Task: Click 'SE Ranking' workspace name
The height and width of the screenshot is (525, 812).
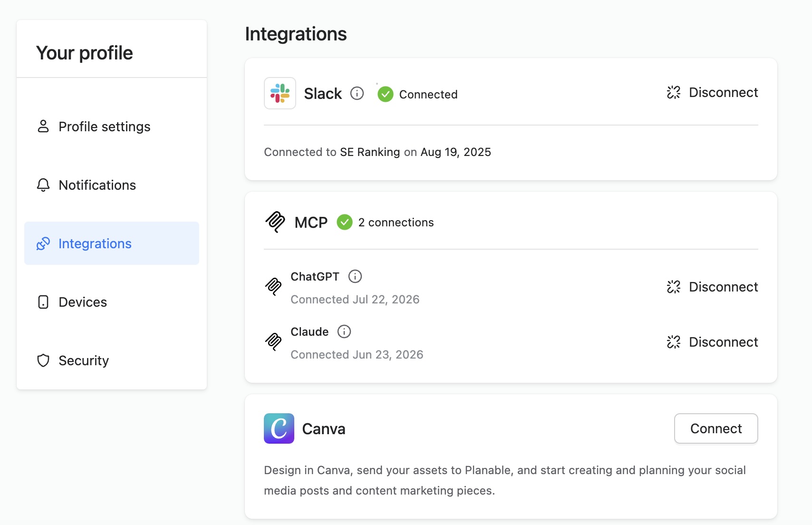Action: 370,152
